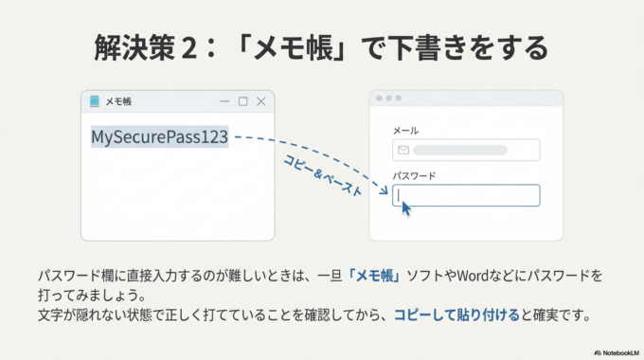The height and width of the screenshot is (360, 644).
Task: Click the slide title 解決策 2
Action: 321,47
